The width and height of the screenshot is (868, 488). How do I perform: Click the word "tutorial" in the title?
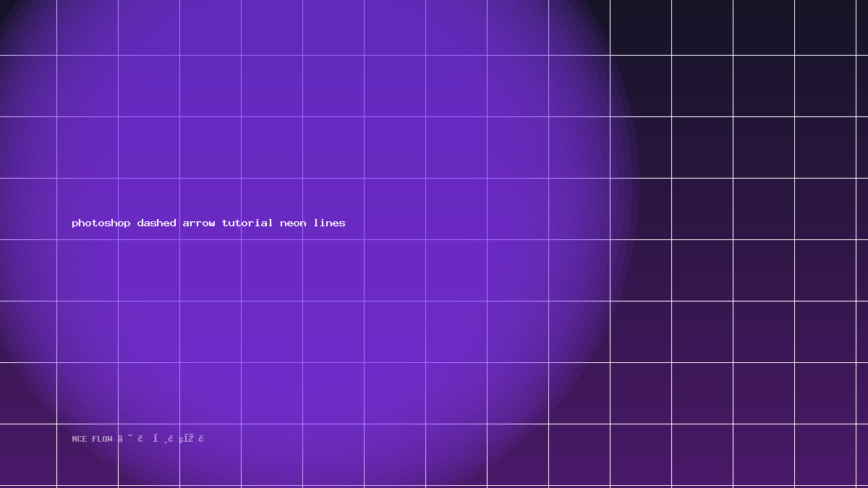pos(247,223)
